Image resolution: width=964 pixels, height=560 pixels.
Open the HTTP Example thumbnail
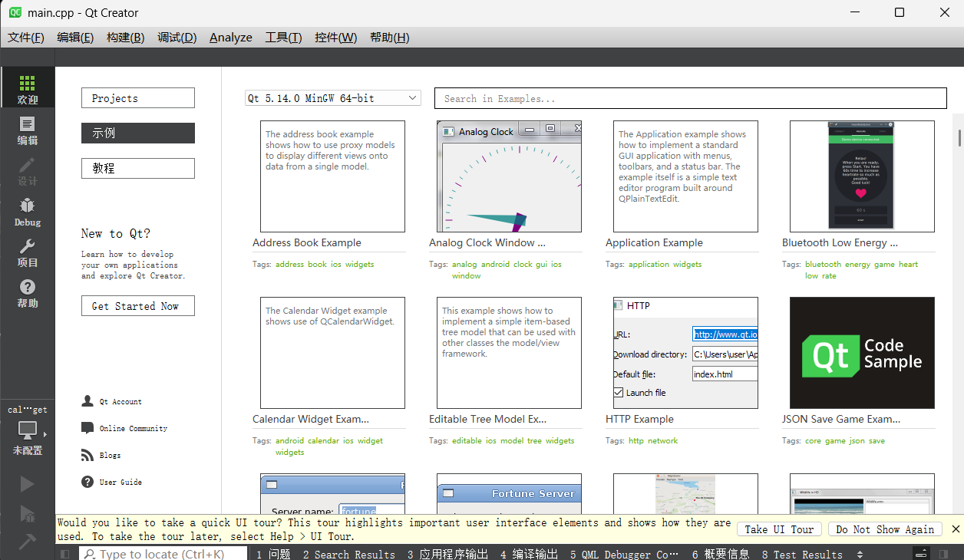tap(685, 353)
